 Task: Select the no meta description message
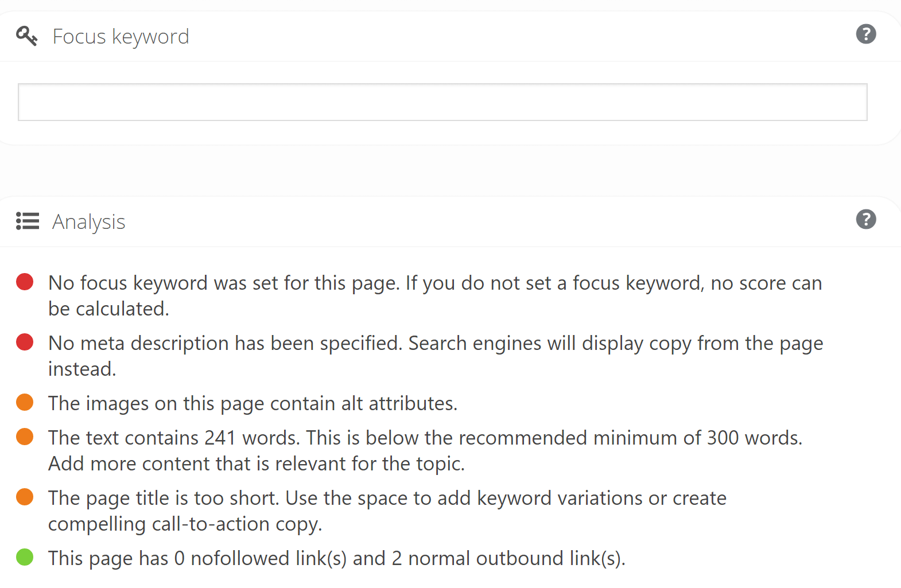(436, 356)
